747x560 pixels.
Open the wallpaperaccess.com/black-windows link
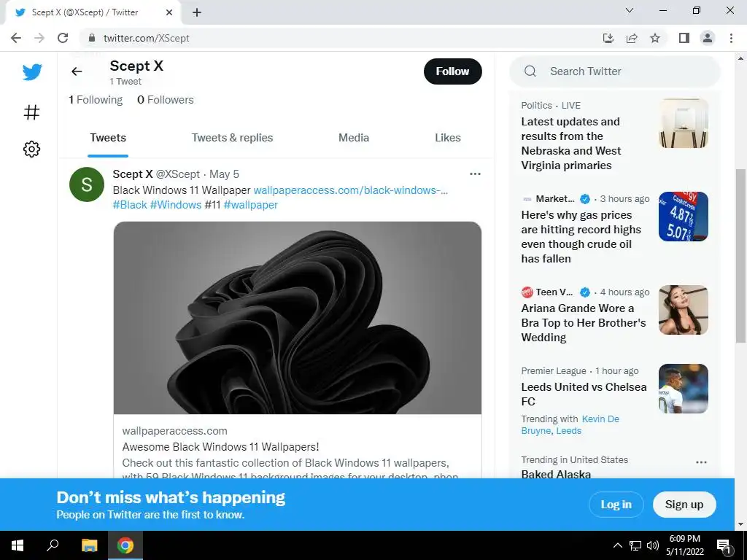pyautogui.click(x=351, y=190)
